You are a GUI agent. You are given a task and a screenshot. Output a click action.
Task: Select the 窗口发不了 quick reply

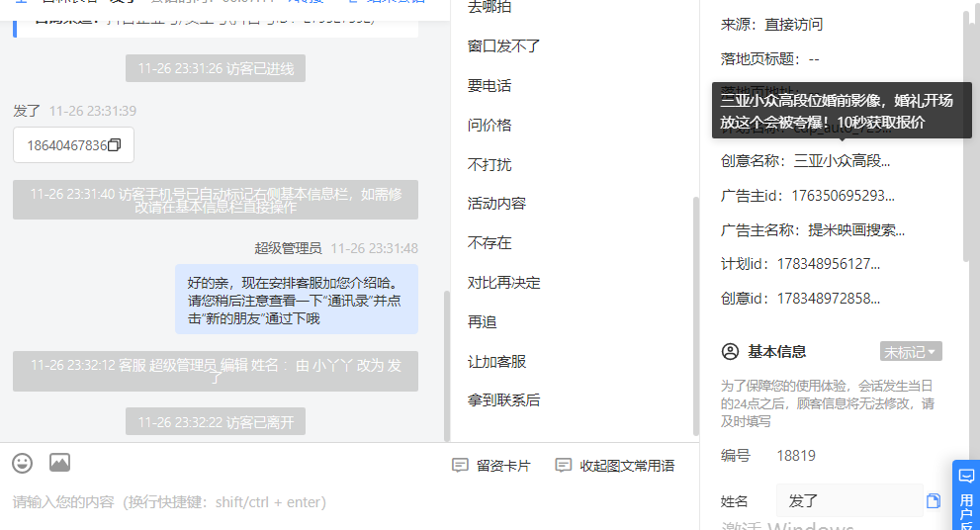[x=503, y=46]
